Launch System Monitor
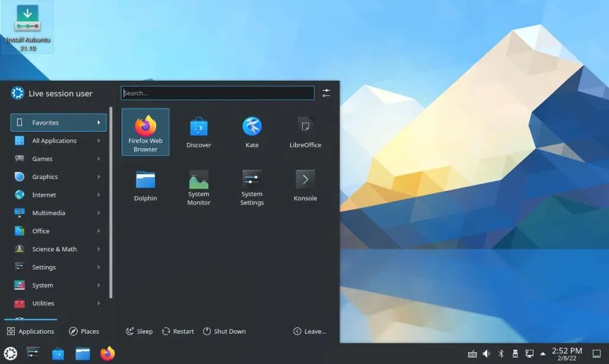 198,186
